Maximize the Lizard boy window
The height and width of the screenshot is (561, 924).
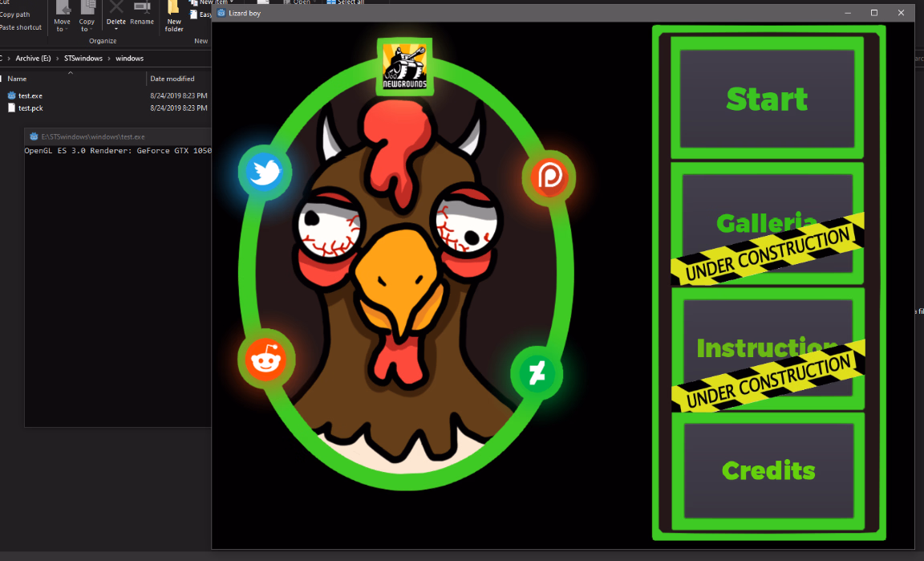874,13
